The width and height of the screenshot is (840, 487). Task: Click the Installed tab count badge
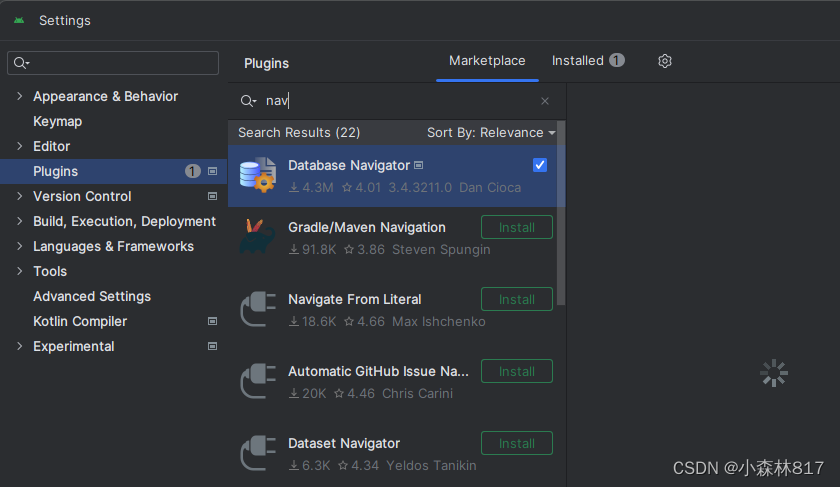click(617, 60)
